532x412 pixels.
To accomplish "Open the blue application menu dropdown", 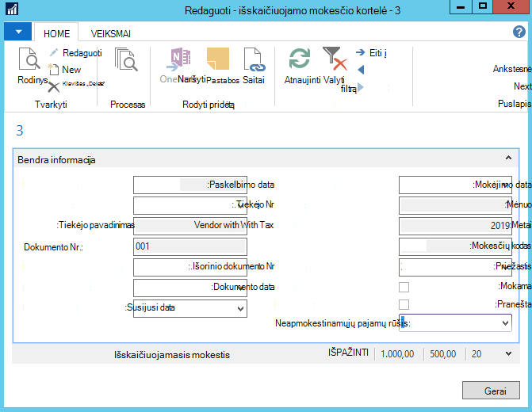I will coord(18,32).
